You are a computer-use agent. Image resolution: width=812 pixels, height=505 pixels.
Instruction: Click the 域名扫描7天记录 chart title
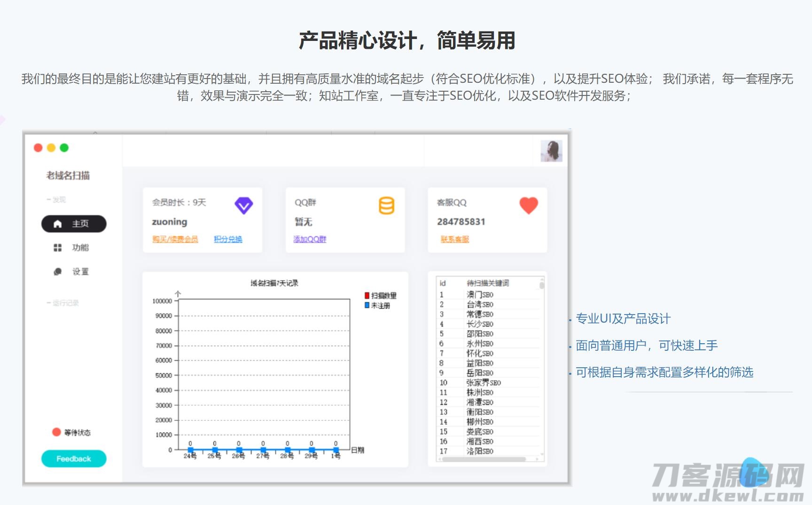(x=274, y=283)
